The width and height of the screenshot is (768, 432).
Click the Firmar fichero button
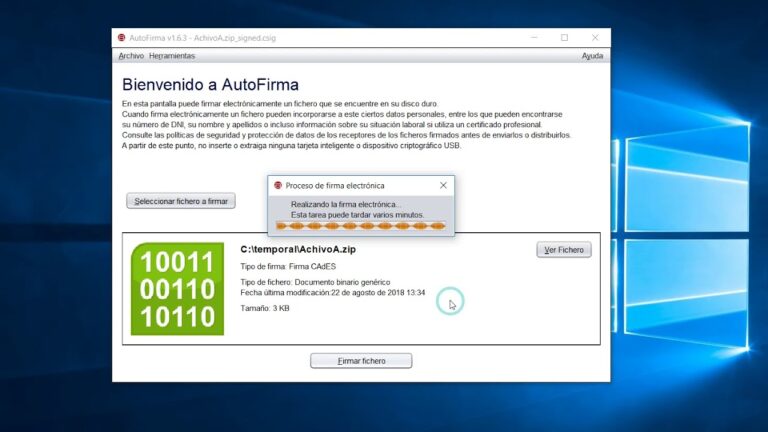click(361, 361)
